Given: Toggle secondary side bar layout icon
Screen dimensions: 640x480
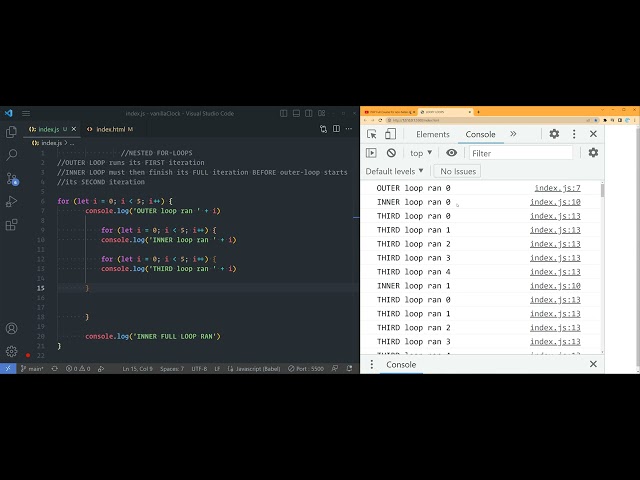Looking at the screenshot, I should point(309,113).
